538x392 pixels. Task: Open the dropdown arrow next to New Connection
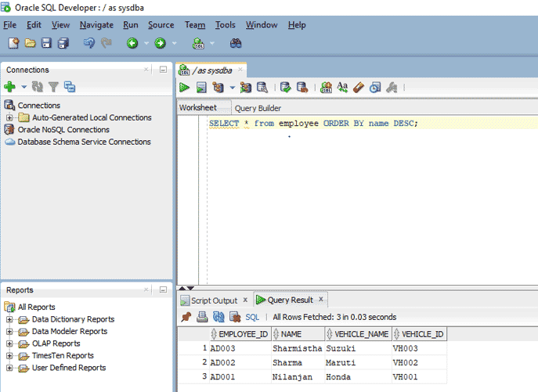(23, 87)
